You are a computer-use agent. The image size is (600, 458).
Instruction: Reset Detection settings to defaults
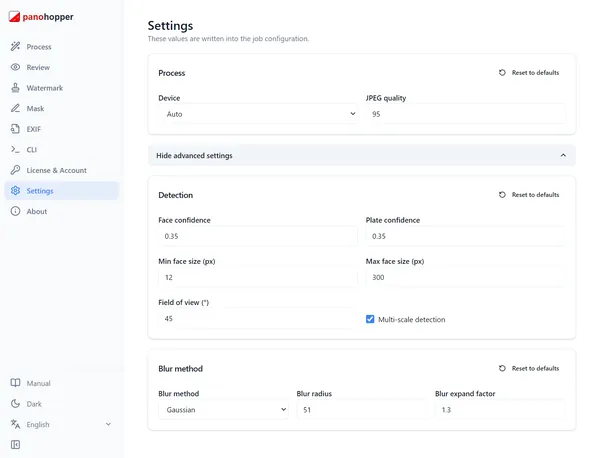(x=529, y=195)
